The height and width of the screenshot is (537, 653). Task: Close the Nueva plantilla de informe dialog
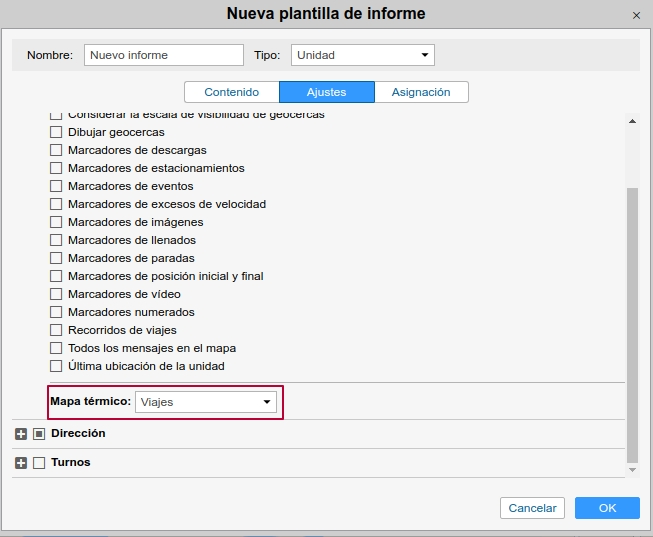click(636, 15)
